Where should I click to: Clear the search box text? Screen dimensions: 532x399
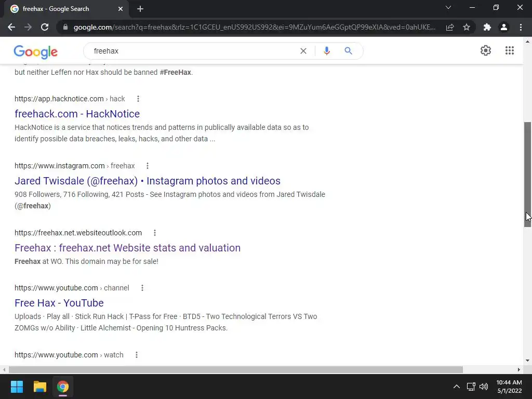[303, 51]
